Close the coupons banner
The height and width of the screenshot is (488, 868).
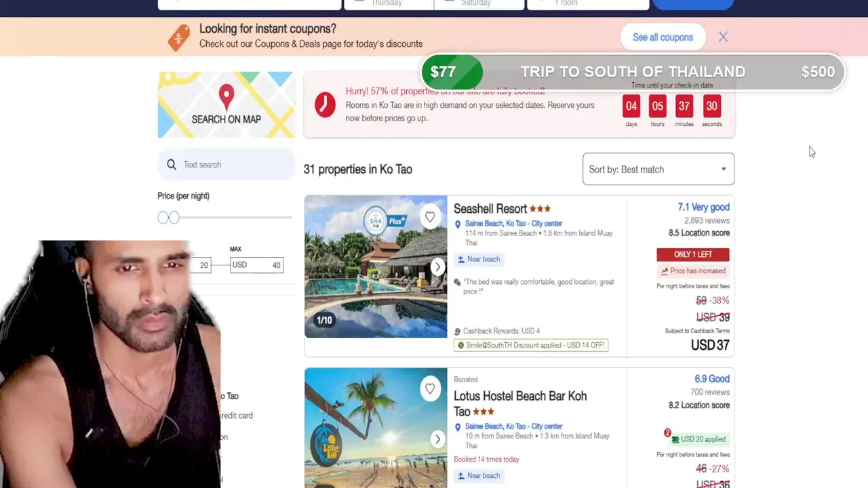pos(723,37)
